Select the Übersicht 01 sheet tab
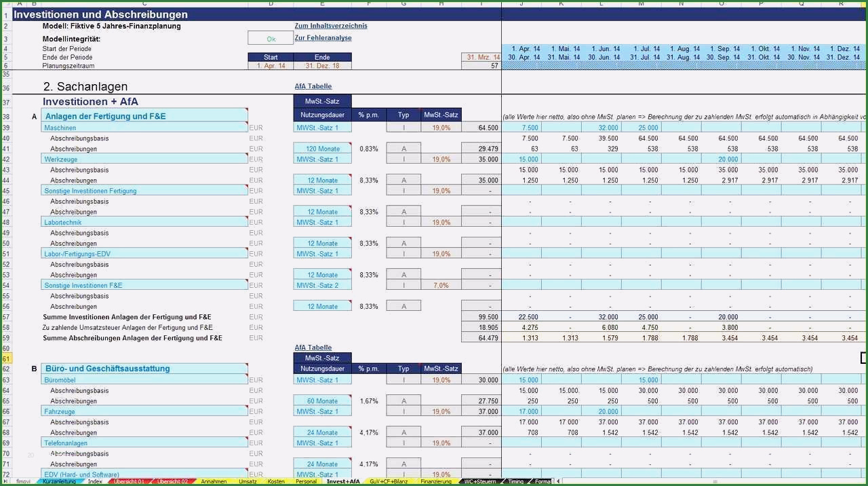The image size is (868, 486). pyautogui.click(x=129, y=481)
